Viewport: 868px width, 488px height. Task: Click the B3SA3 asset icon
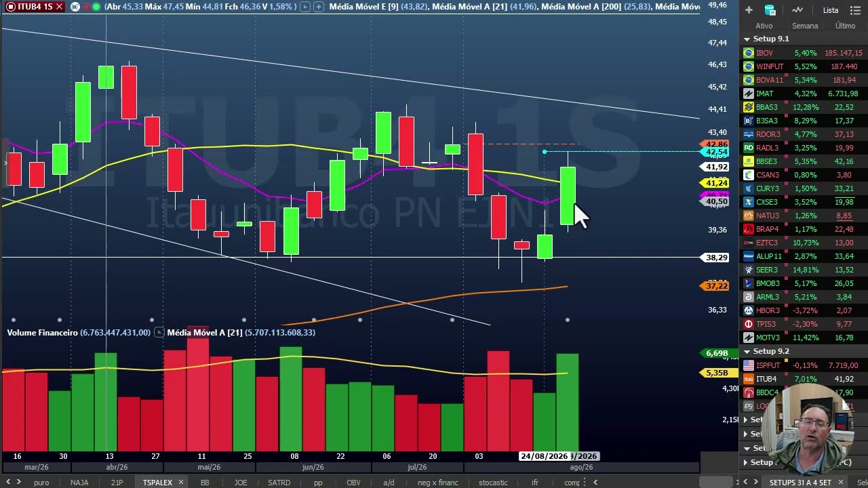tap(749, 121)
